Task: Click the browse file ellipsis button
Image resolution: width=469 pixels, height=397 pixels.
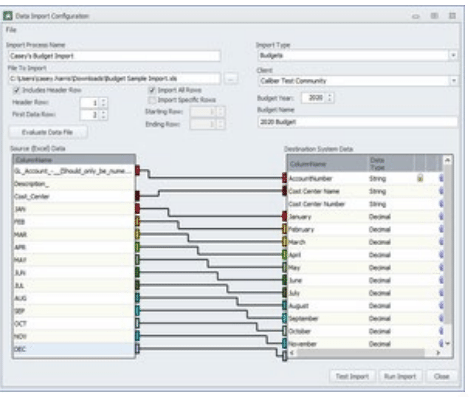Action: pos(231,79)
